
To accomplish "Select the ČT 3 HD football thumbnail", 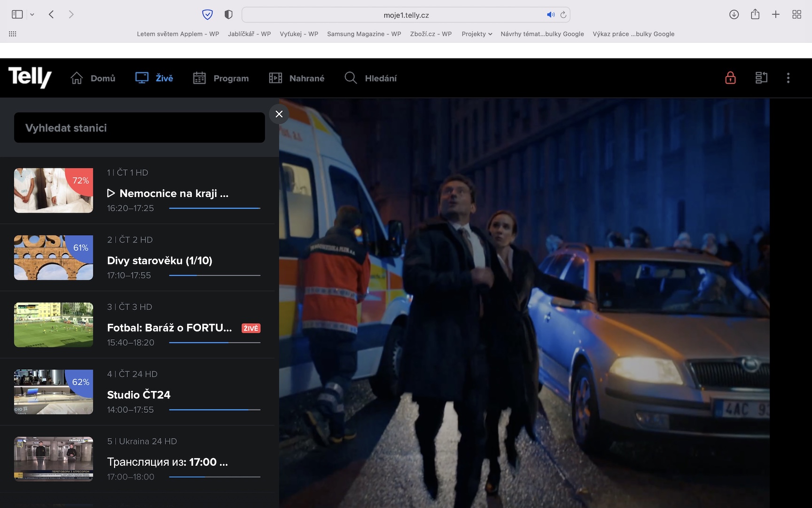I will (x=54, y=325).
